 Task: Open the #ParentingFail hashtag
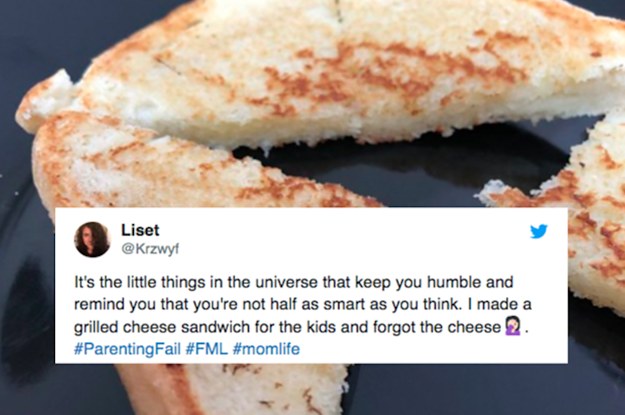tap(128, 349)
